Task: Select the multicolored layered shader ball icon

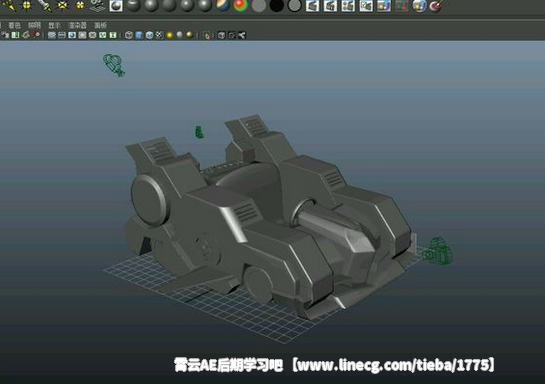Action: pyautogui.click(x=222, y=5)
